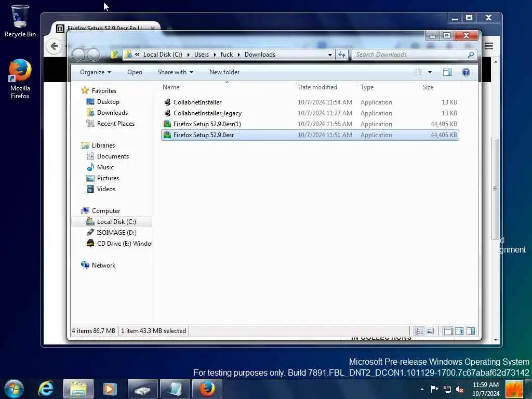Click Windows Explorer taskbar button
Screen dimensions: 532x399
coord(78,389)
